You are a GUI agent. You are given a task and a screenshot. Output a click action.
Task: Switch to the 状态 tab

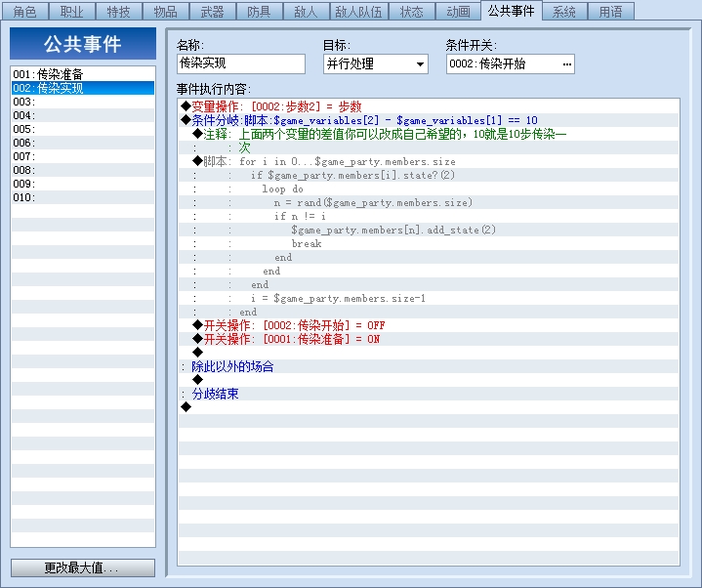tap(411, 12)
